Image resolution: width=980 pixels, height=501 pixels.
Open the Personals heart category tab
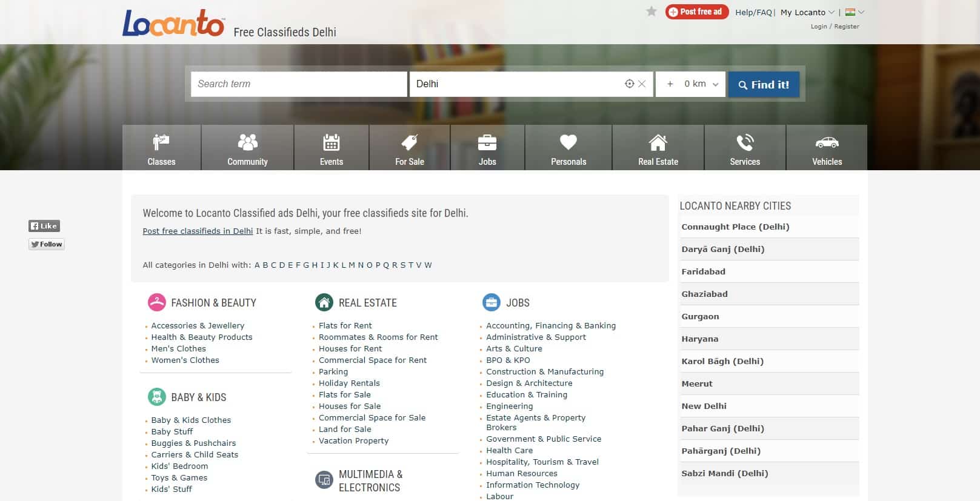tap(568, 148)
